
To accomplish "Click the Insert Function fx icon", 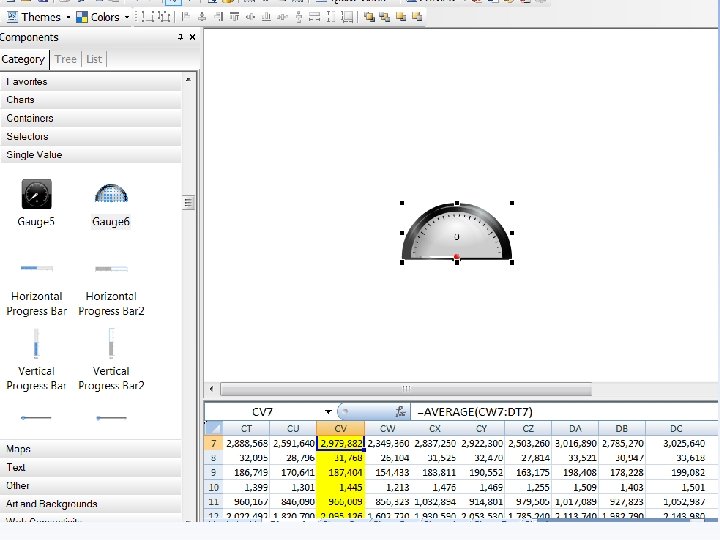I will 400,412.
